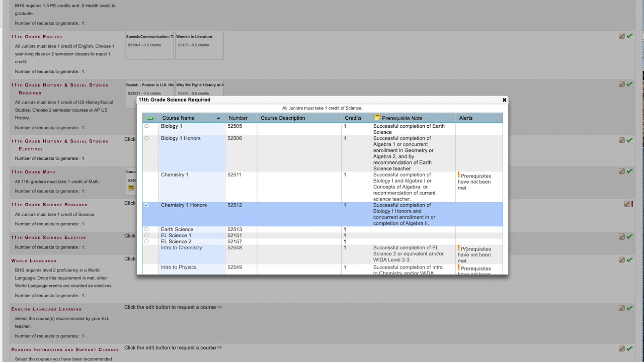
Task: Click course number 52512
Action: 234,205
